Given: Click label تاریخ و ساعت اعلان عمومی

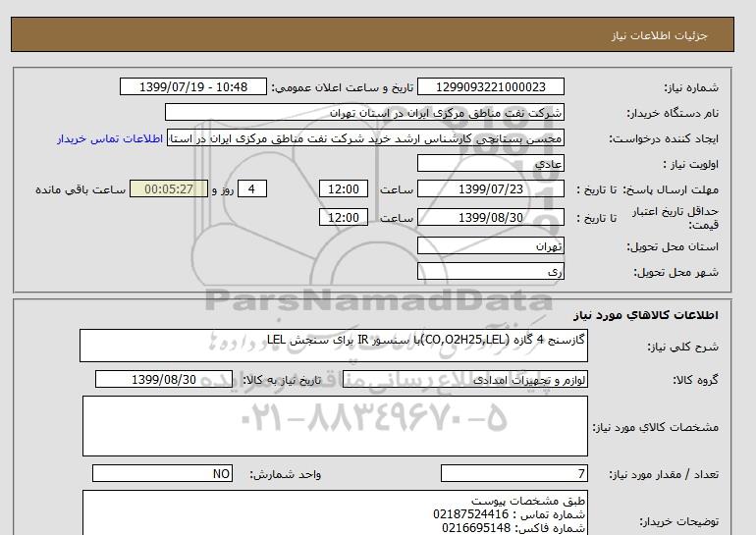Looking at the screenshot, I should pyautogui.click(x=343, y=87).
